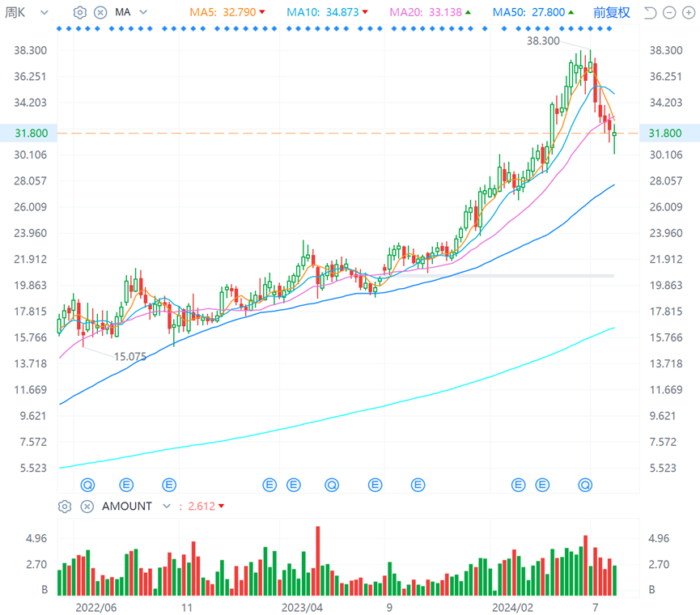Open AMOUNT indicator settings gear

click(65, 506)
